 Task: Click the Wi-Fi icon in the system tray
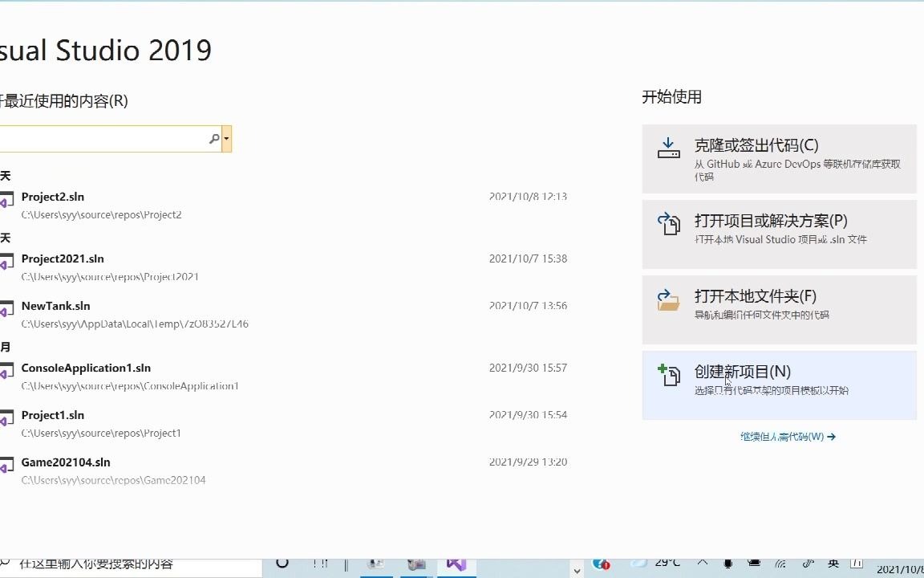(781, 564)
